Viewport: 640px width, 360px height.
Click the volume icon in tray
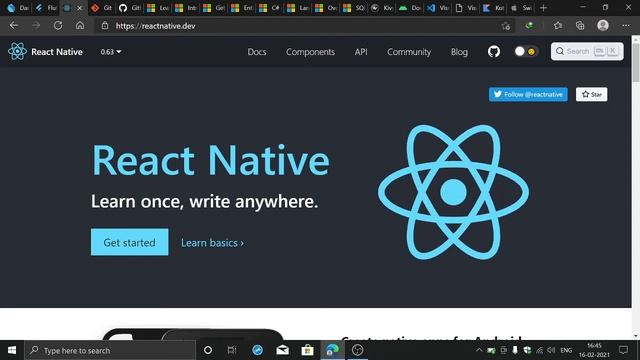(x=551, y=350)
